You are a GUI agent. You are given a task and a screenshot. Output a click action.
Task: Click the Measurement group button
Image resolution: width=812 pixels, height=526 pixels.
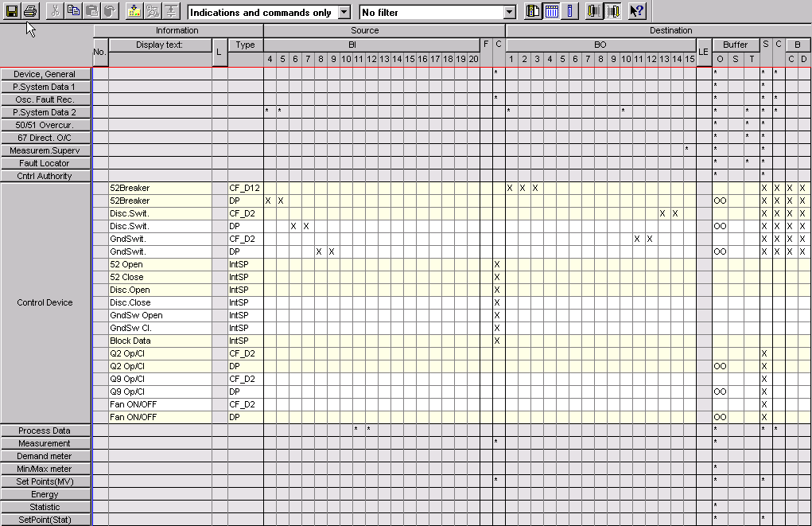coord(45,443)
